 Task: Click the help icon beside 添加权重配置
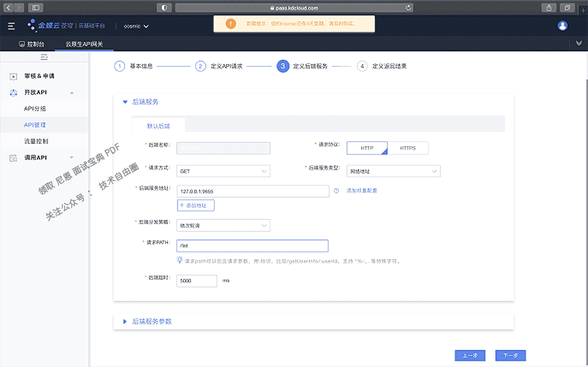(x=336, y=191)
